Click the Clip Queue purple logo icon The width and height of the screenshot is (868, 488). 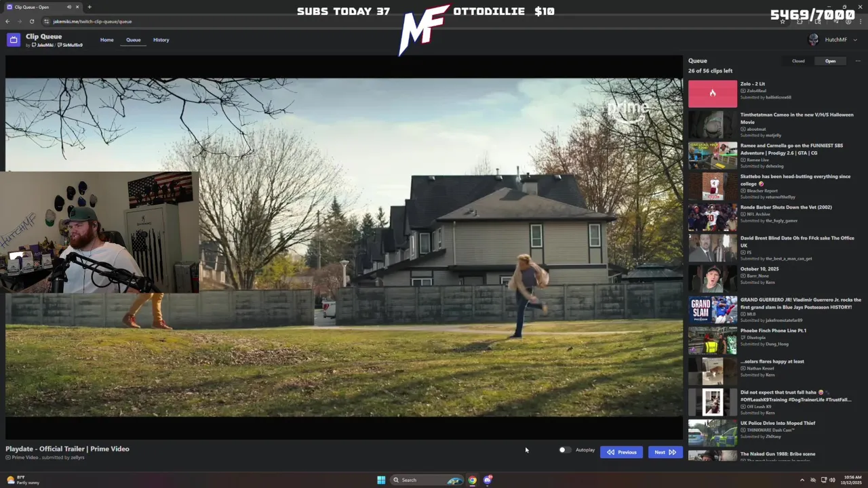pyautogui.click(x=14, y=40)
